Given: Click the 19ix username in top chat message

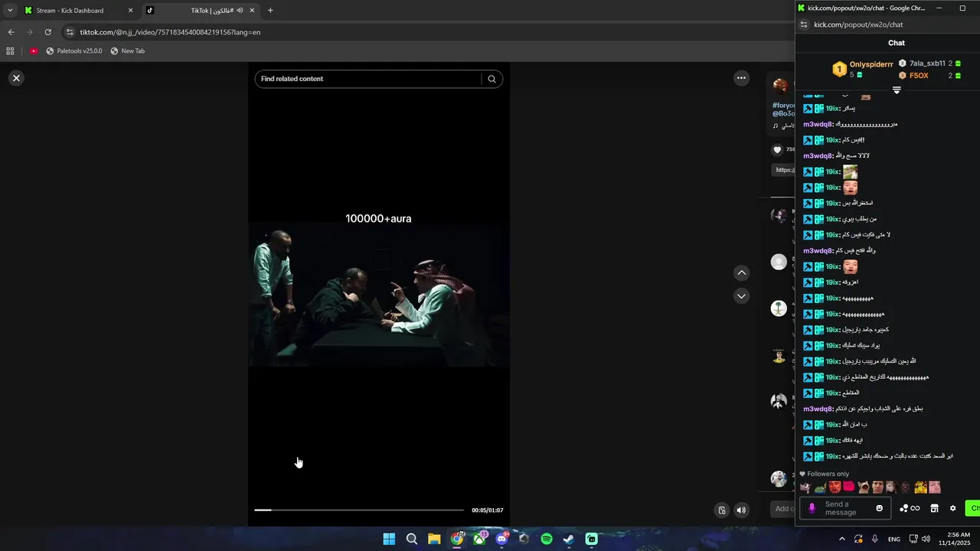Looking at the screenshot, I should click(833, 108).
